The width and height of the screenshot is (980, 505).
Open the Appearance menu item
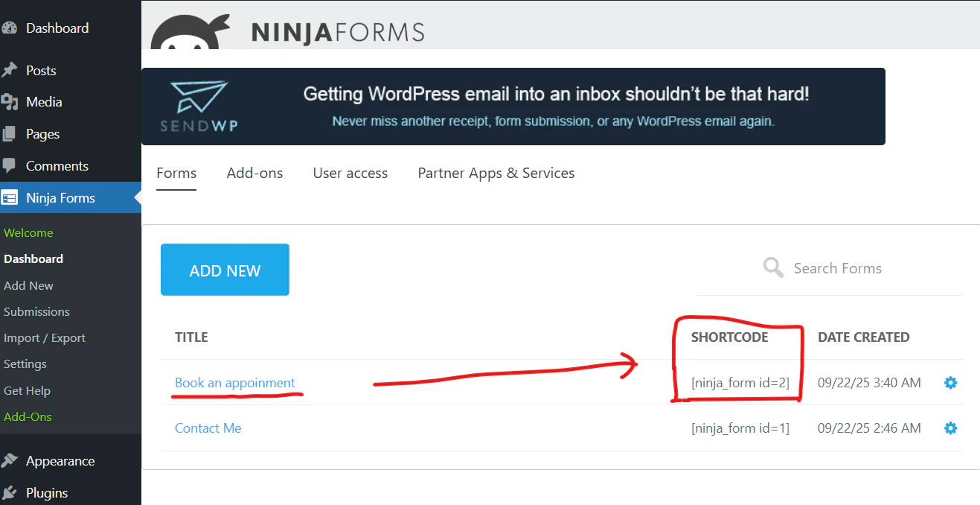click(x=60, y=461)
